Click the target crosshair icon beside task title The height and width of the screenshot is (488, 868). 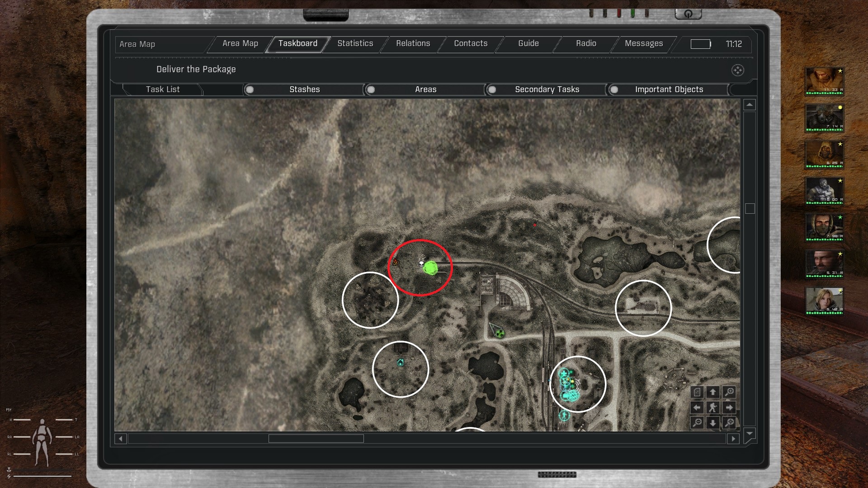pos(737,70)
